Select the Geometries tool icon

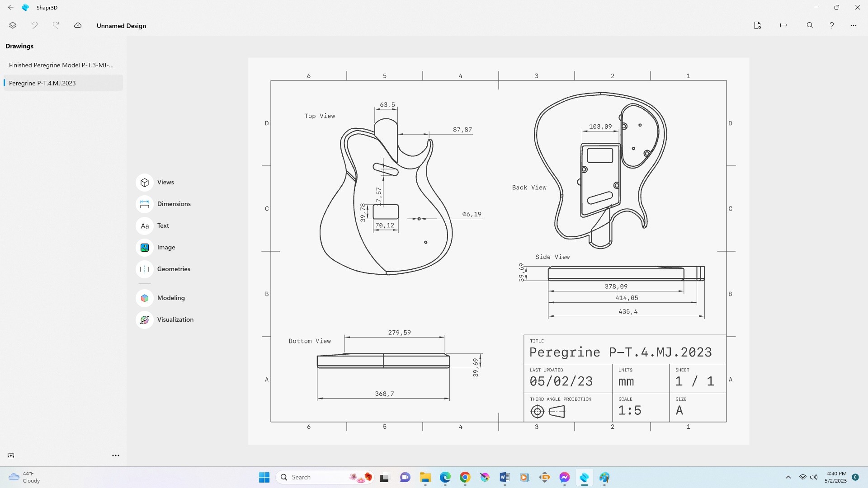(x=145, y=269)
